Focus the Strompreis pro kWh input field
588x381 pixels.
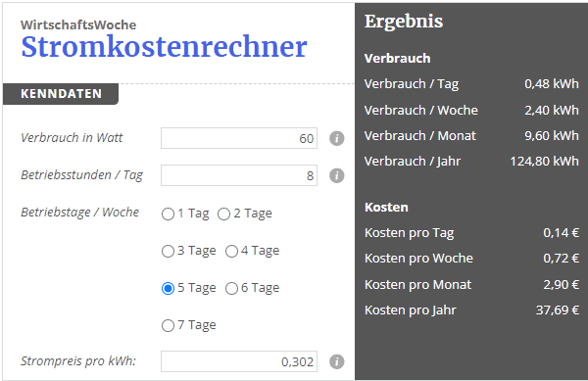239,361
